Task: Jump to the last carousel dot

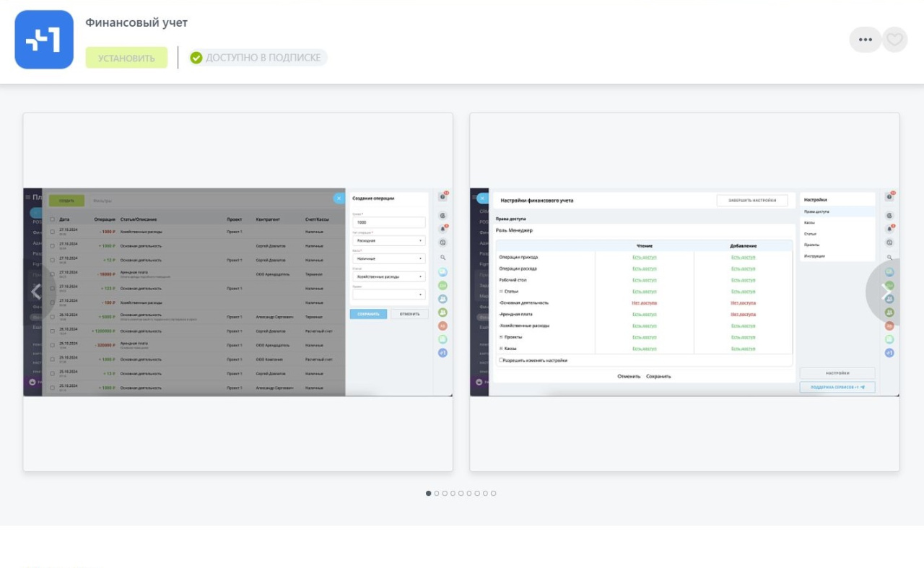Action: (494, 494)
